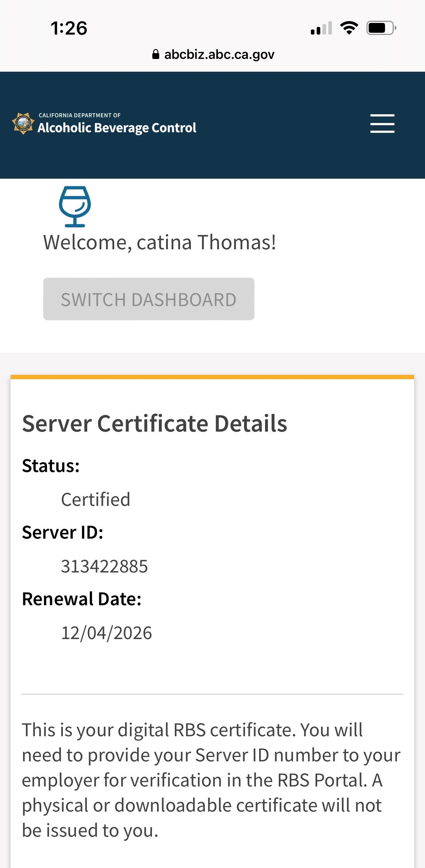
Task: Click the Server Certificate Details heading
Action: point(155,424)
